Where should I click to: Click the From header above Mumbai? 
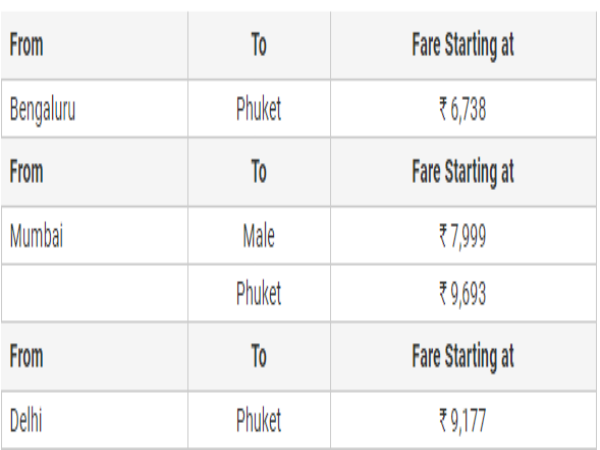pos(27,171)
